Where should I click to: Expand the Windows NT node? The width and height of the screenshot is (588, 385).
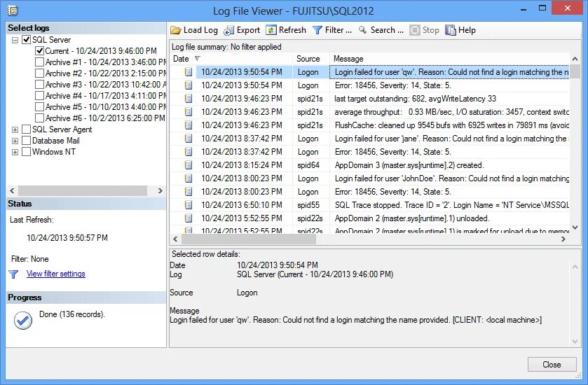15,153
